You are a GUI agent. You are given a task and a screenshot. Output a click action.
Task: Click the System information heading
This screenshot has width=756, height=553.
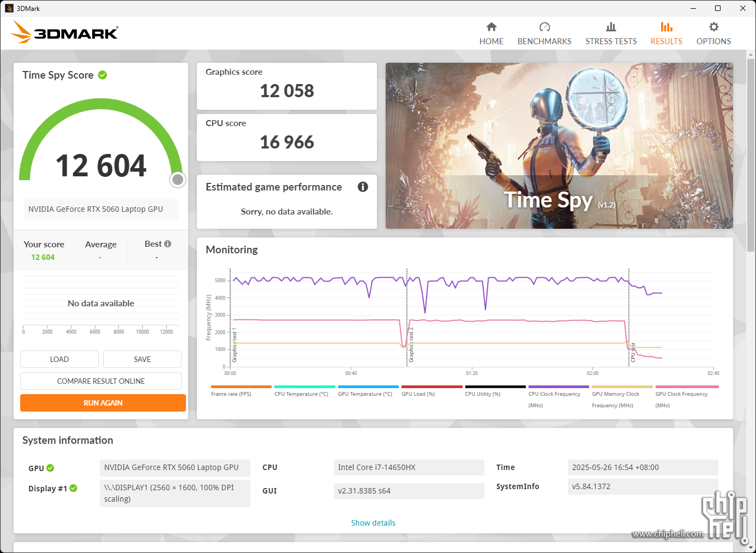(x=68, y=441)
